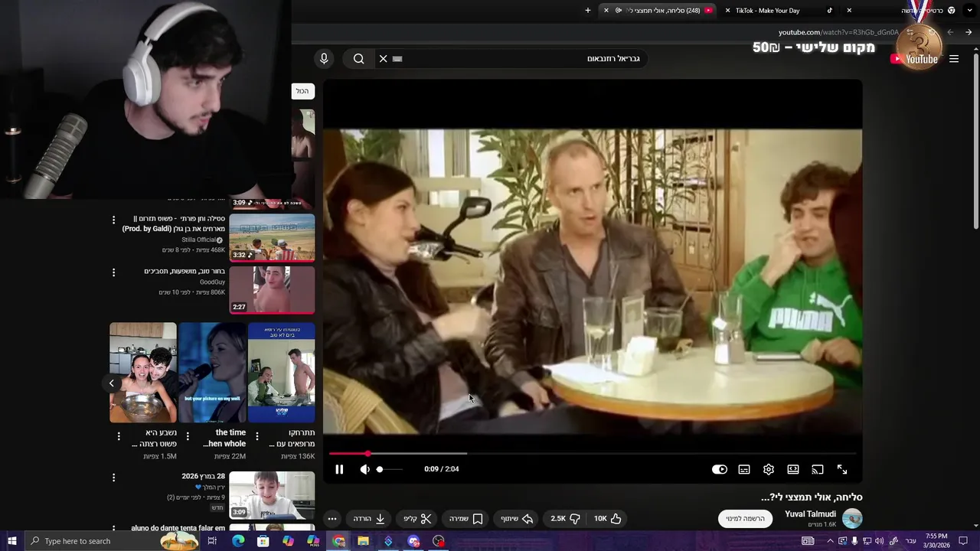Open taskbar clock 7:55 PM
The height and width of the screenshot is (551, 980).
pos(936,541)
